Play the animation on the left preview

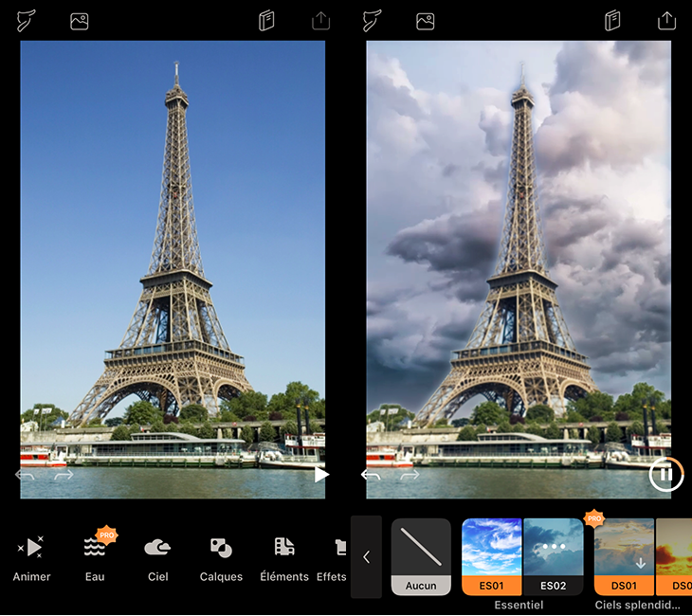pos(321,475)
